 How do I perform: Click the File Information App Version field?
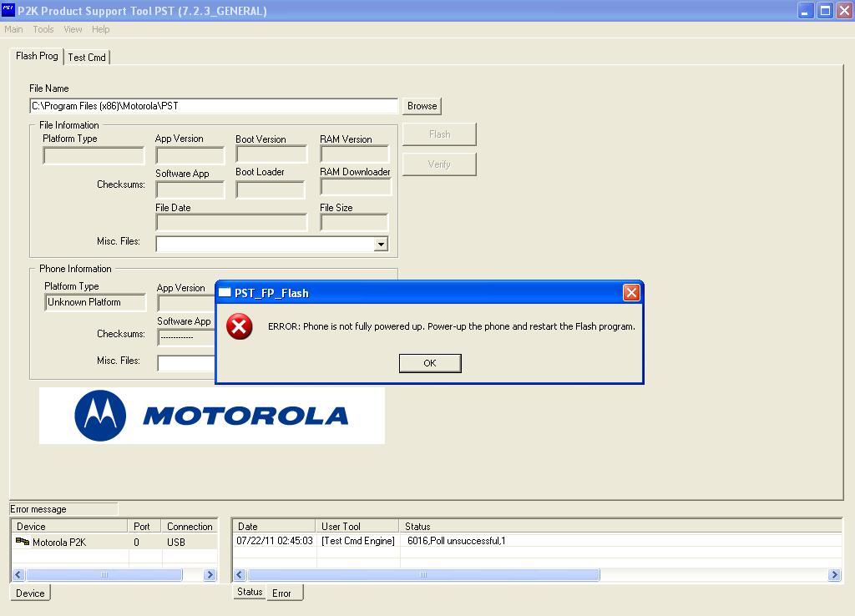click(x=190, y=155)
